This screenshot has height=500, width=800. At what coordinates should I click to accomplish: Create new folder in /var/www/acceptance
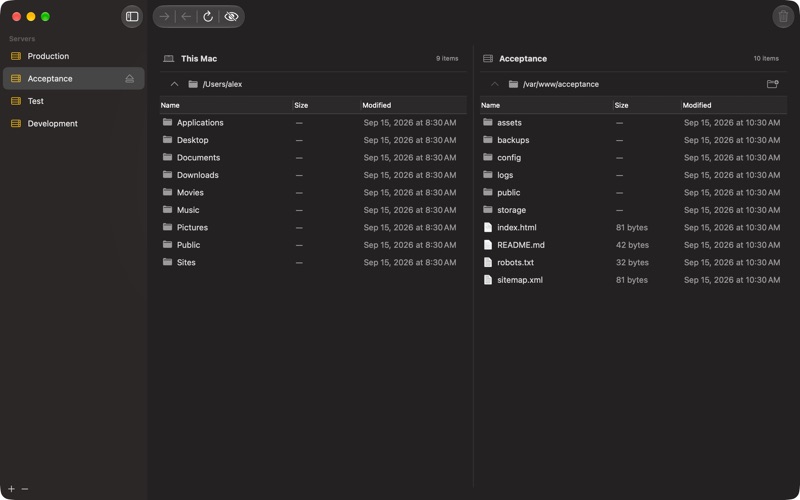point(772,84)
